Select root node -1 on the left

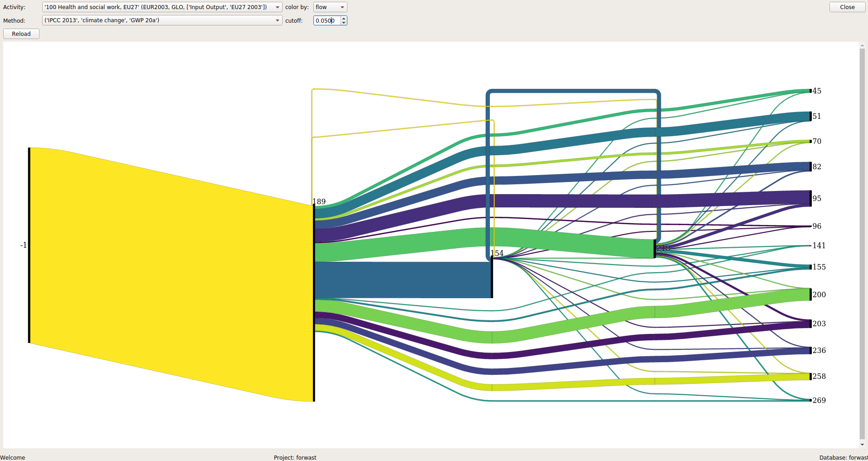29,245
